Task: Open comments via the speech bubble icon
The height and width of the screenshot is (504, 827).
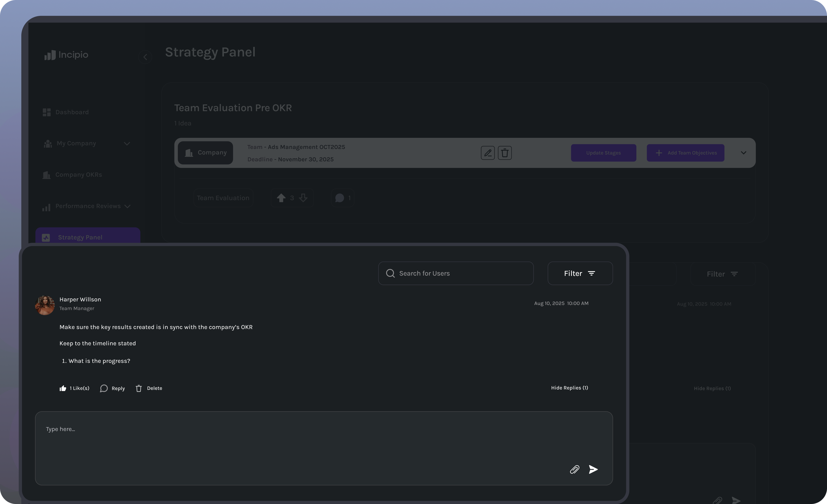Action: [x=340, y=198]
